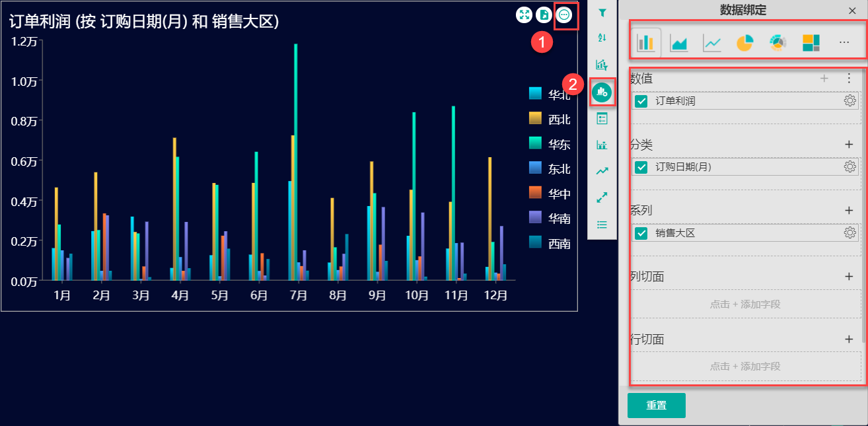
Task: Open the 数值 section vertical dots menu
Action: point(850,79)
